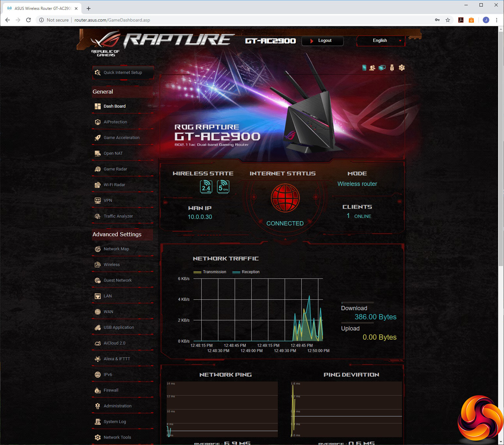504x445 pixels.
Task: Click the Game Acceleration rocket icon
Action: [x=98, y=138]
